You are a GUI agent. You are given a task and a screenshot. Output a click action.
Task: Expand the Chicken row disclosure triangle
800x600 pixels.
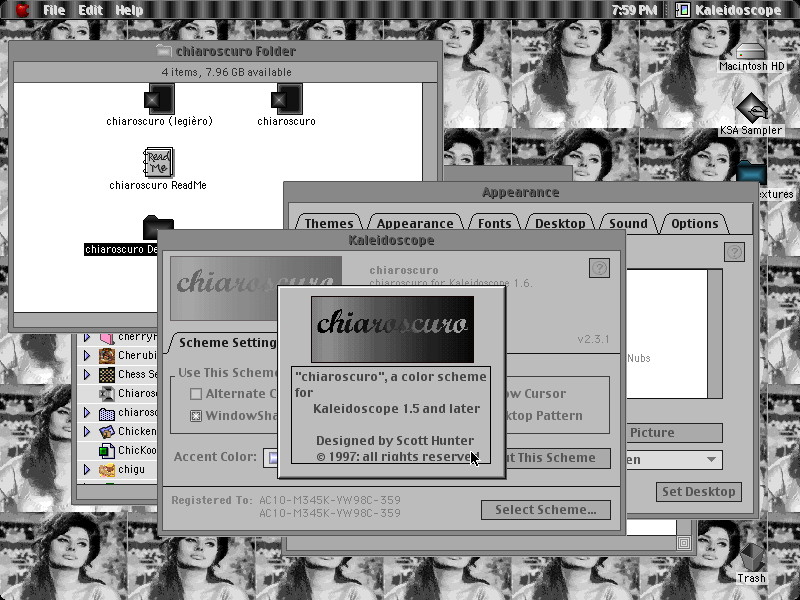click(87, 432)
